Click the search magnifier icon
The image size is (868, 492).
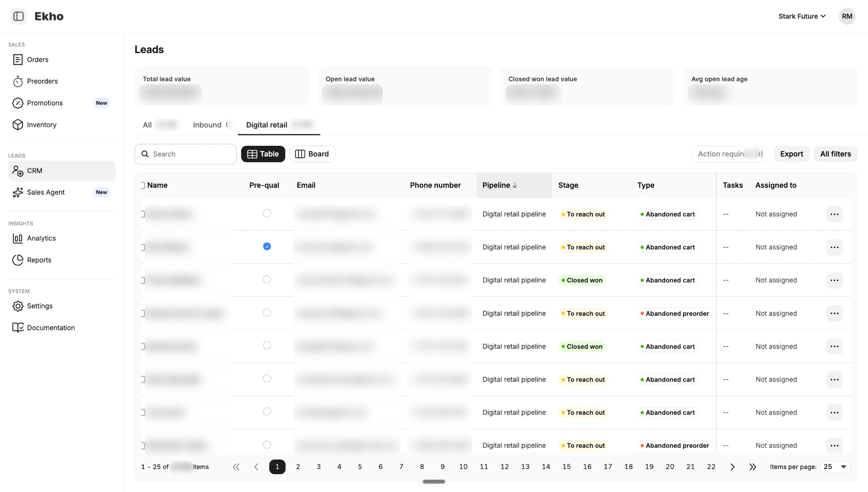tap(145, 154)
